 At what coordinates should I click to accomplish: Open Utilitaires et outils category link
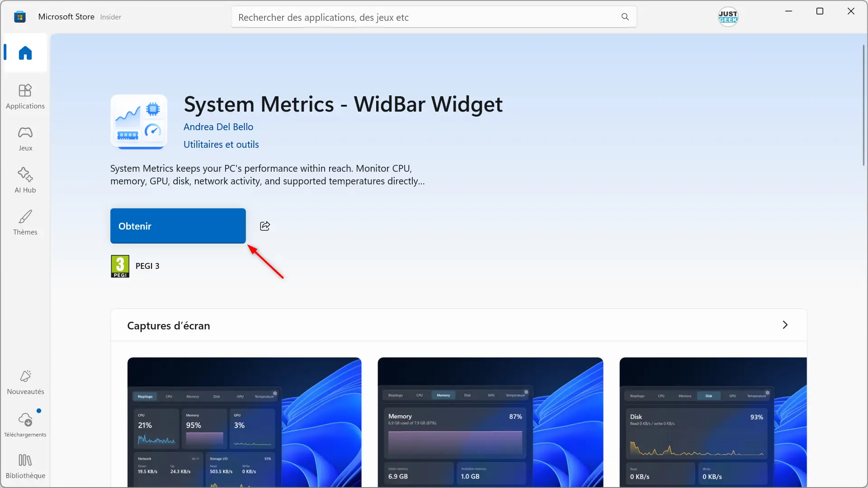(221, 145)
